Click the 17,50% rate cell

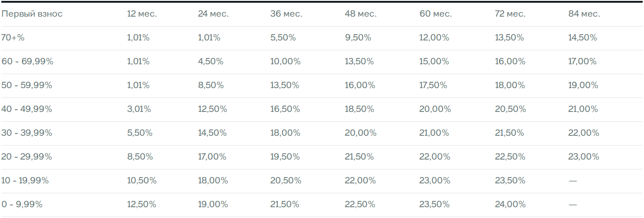pos(433,85)
